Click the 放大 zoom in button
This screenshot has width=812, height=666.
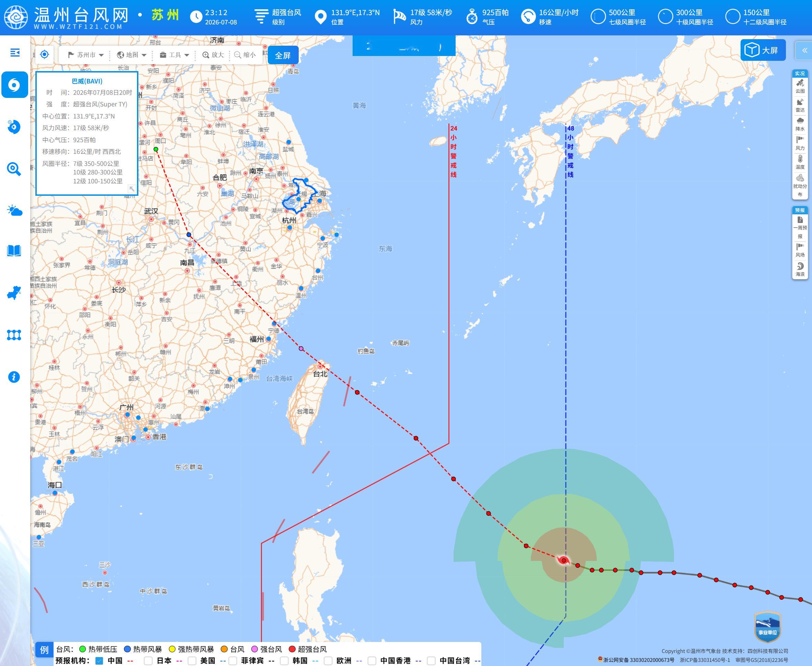213,55
